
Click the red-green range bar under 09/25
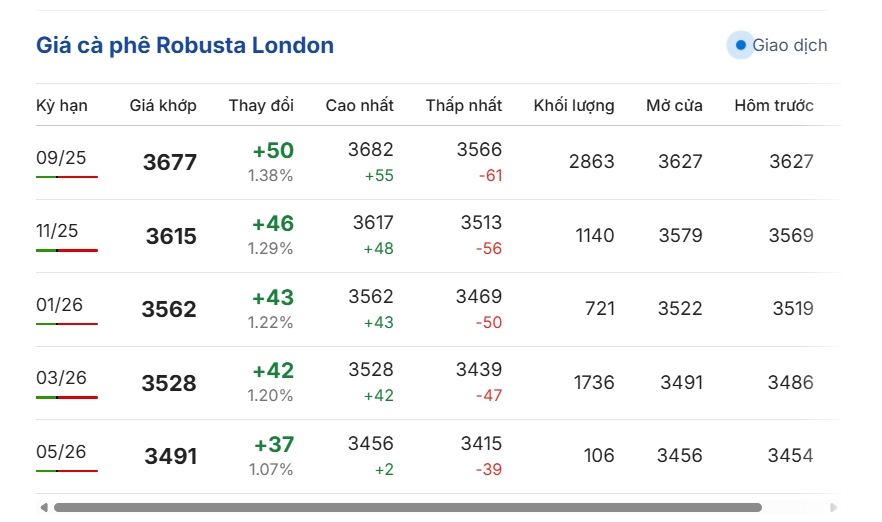point(67,177)
